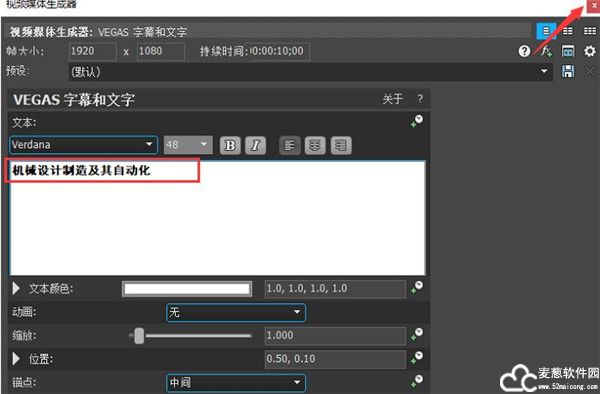Click the fx plugin chain icon
The height and width of the screenshot is (394, 600).
546,51
